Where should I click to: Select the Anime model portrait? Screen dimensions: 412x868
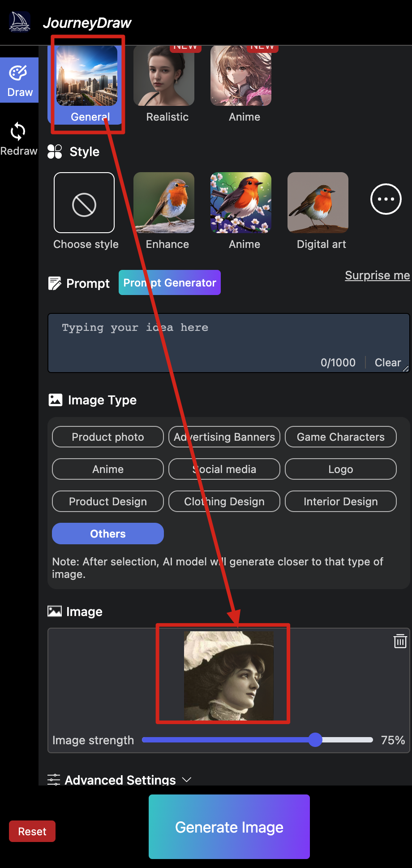click(x=241, y=76)
